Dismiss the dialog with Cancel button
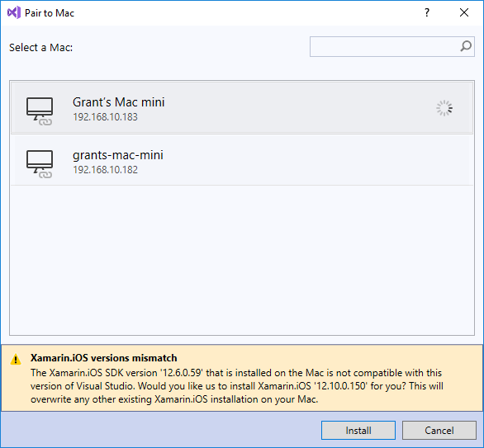Viewport: 484px width, 448px height. pyautogui.click(x=439, y=430)
